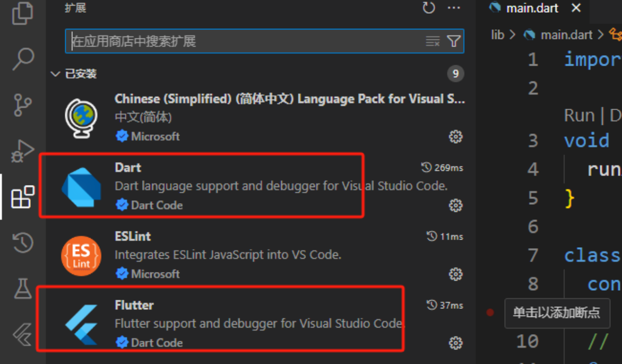The height and width of the screenshot is (364, 622).
Task: Open the Explorer view in activity bar
Action: [23, 14]
